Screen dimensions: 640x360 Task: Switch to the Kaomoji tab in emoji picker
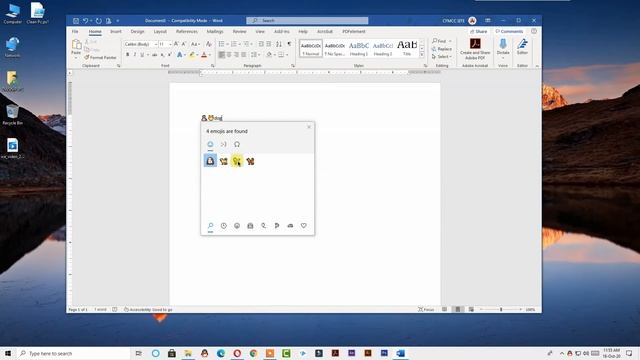[224, 144]
